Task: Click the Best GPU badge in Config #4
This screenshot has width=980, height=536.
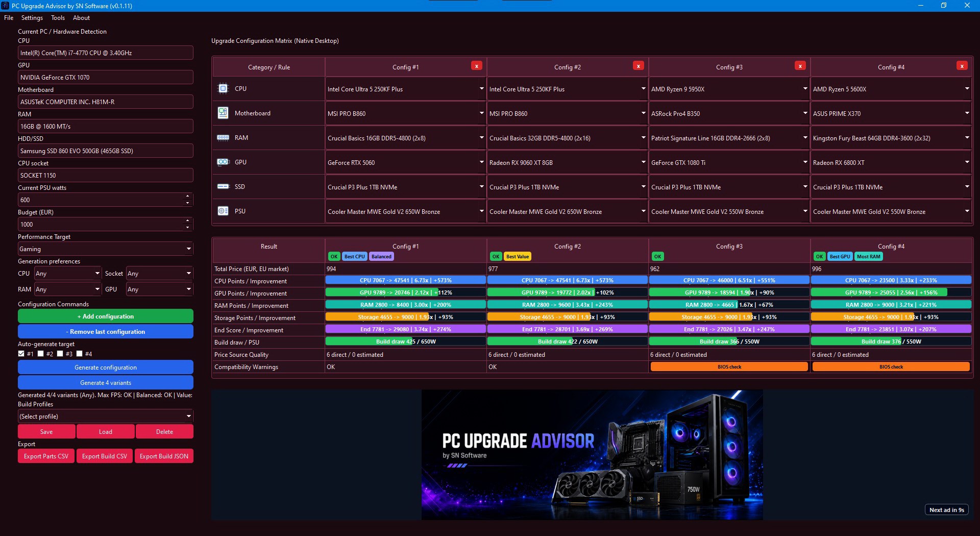Action: point(840,257)
